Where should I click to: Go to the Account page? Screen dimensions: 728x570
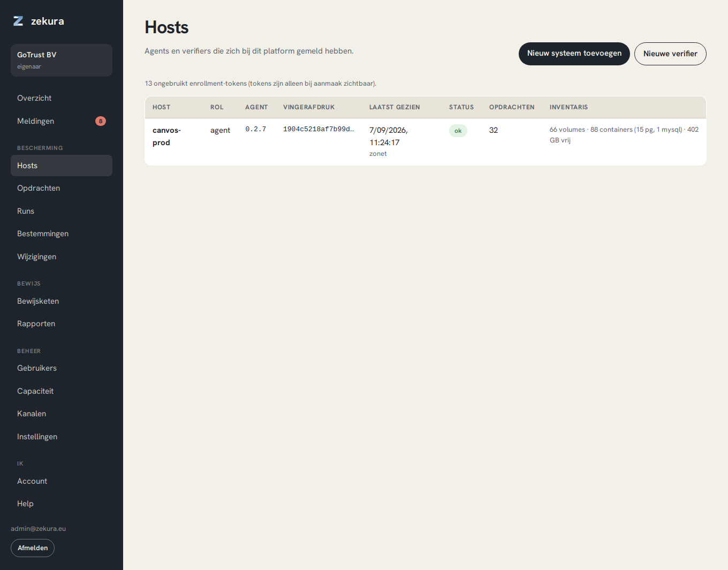pyautogui.click(x=62, y=481)
